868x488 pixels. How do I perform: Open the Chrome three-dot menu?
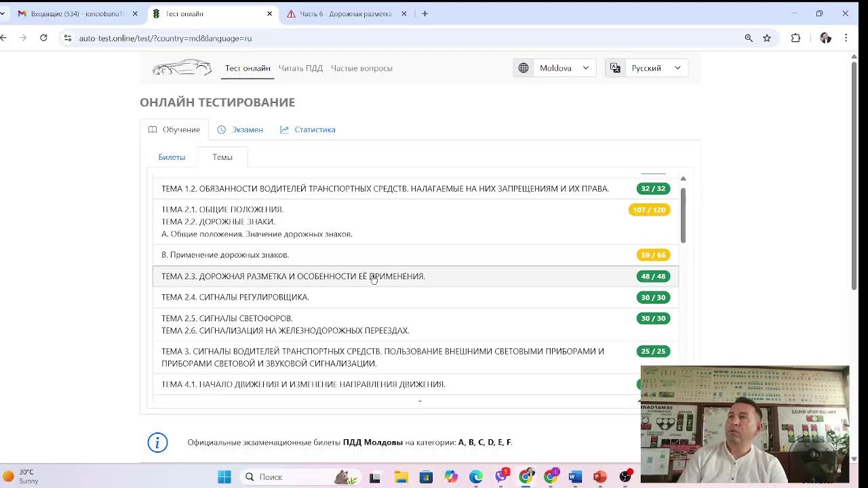click(846, 38)
